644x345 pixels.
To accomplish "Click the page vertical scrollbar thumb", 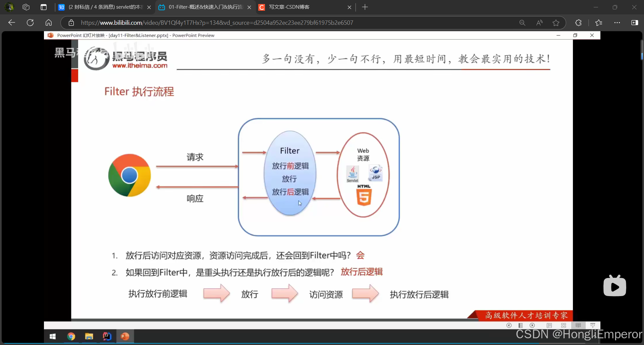I will 642,50.
